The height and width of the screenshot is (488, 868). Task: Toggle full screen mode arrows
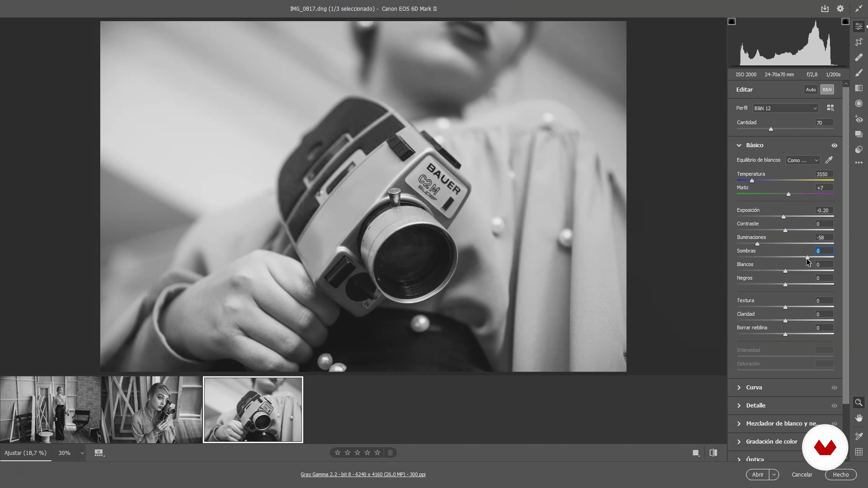pyautogui.click(x=859, y=9)
